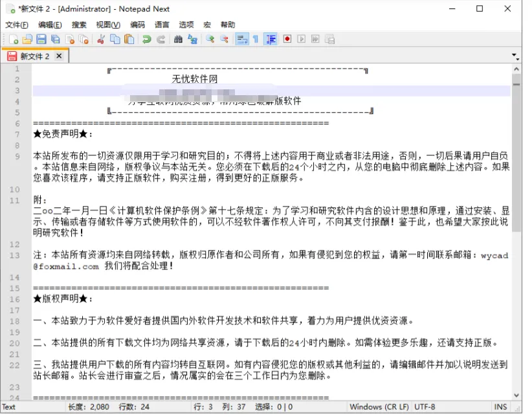
Task: Click the Open file folder icon
Action: 27,39
